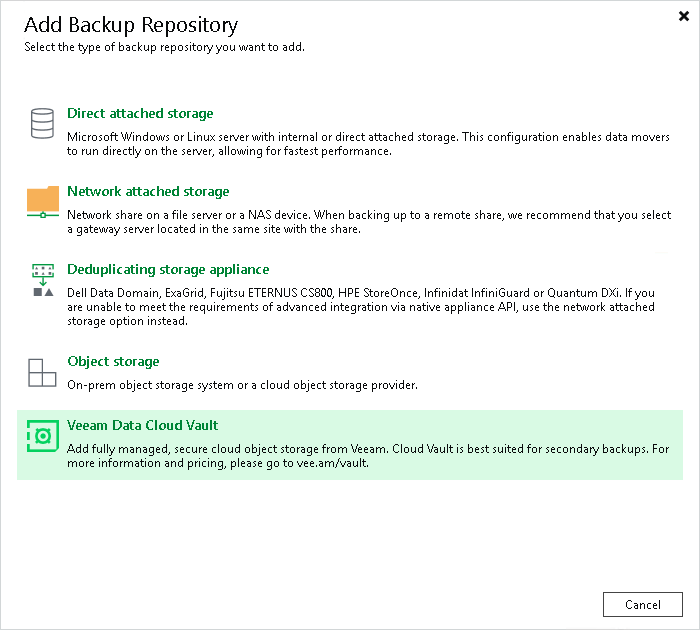The image size is (700, 630).
Task: Click the Direct attached storage database icon
Action: click(x=42, y=123)
